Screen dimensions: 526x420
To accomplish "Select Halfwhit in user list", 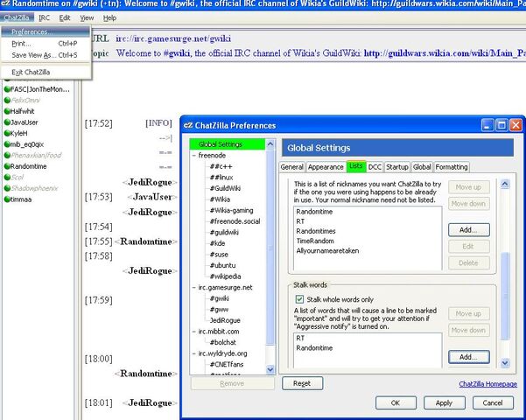I will tap(22, 111).
